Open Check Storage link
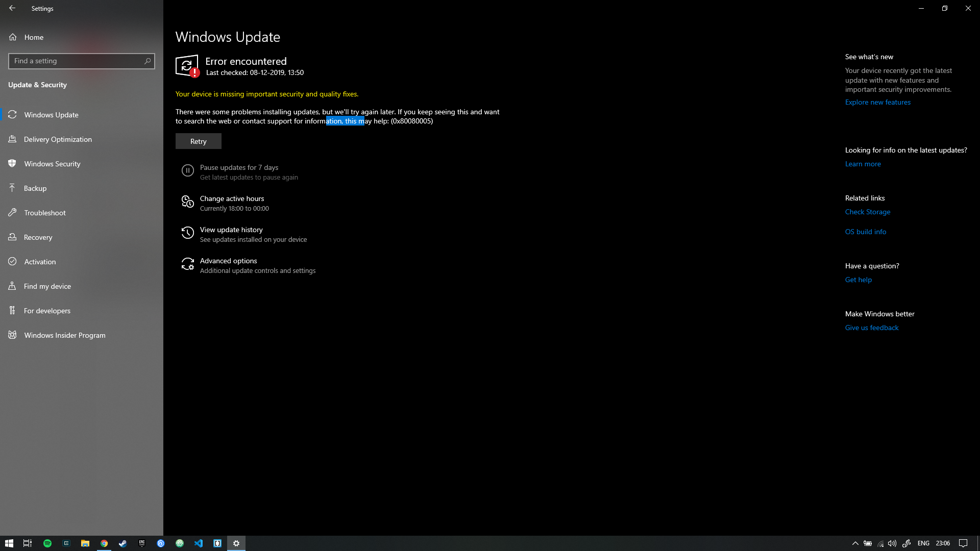Screen dimensions: 980x551 (868, 212)
